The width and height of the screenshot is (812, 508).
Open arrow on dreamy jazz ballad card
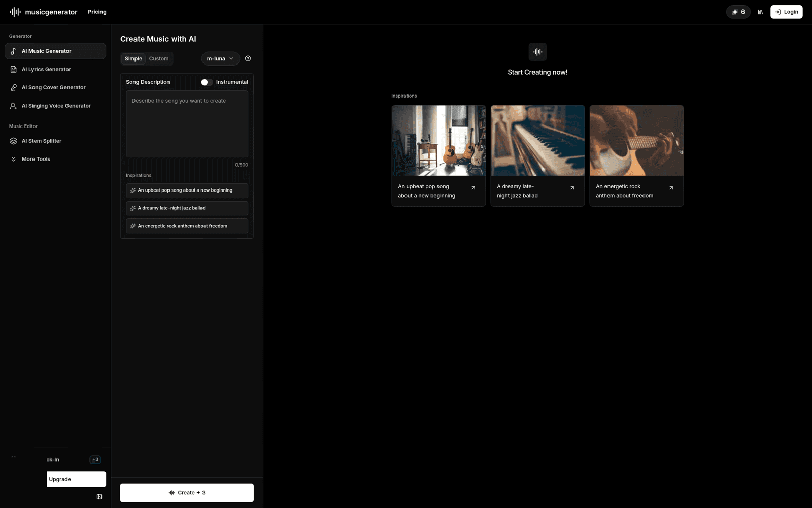pos(572,188)
